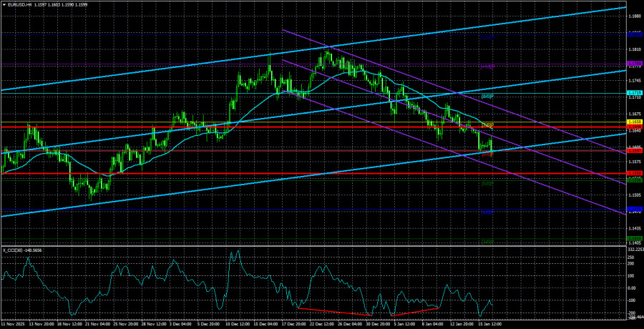Screen dimensions: 644x329
Task: Select the cyan 1.1719 price tag
Action: (634, 93)
